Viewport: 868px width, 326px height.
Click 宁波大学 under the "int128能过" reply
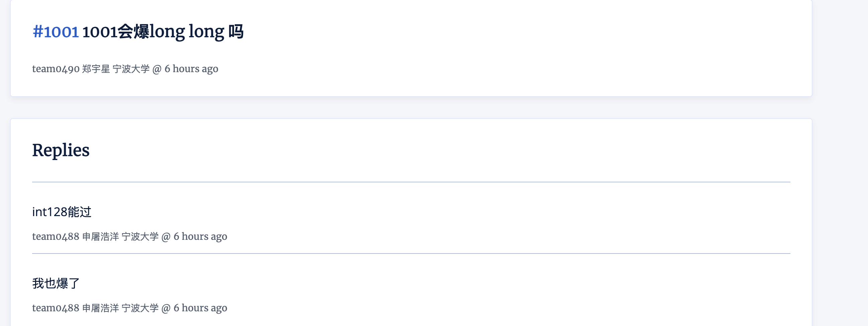tap(140, 236)
